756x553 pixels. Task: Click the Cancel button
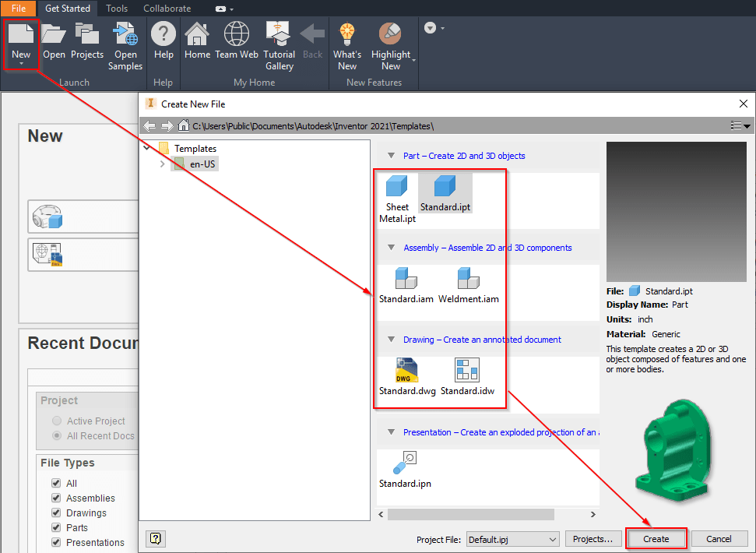719,539
